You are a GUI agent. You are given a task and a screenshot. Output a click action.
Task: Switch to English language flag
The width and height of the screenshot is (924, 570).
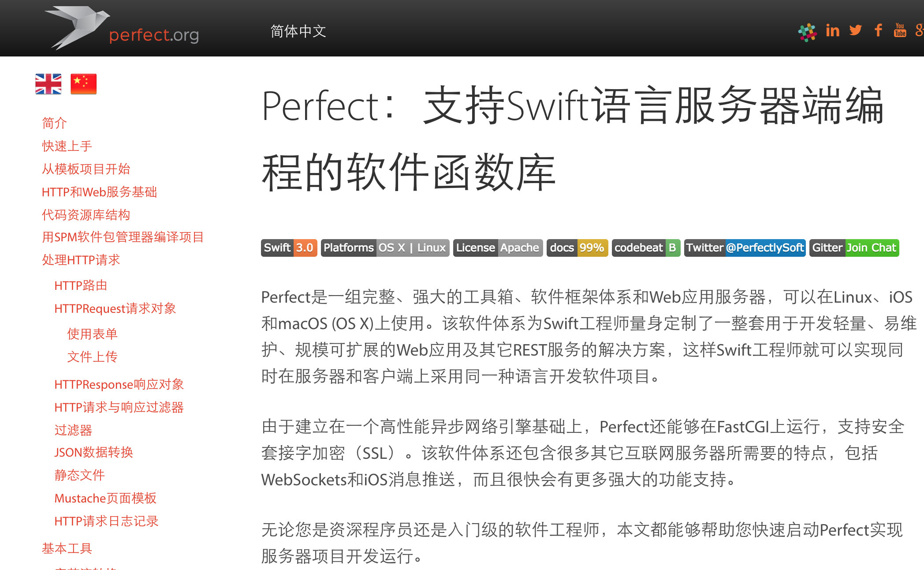coord(49,84)
